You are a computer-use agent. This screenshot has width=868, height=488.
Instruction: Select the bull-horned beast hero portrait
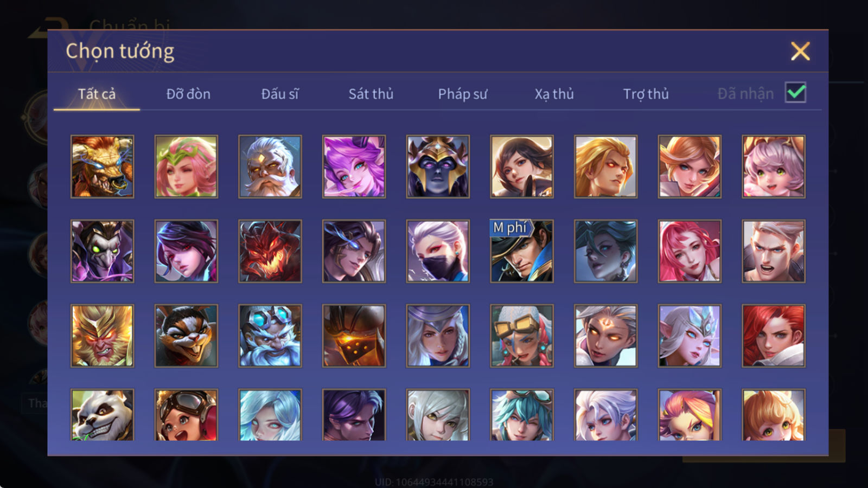coord(102,166)
